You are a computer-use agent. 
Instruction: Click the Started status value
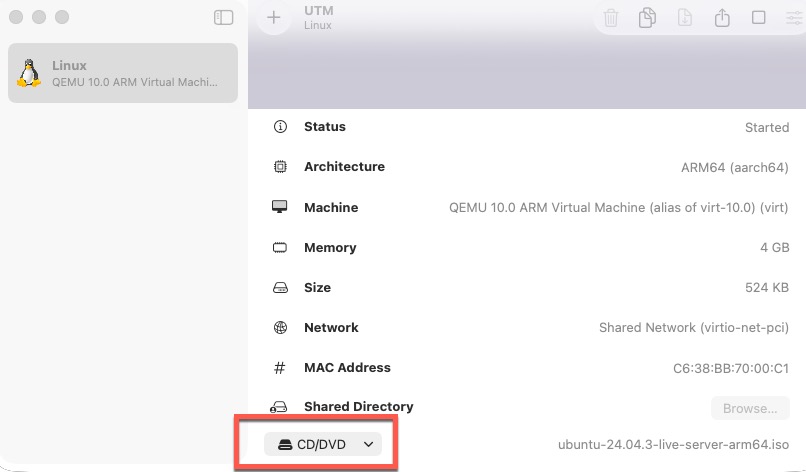pos(767,128)
